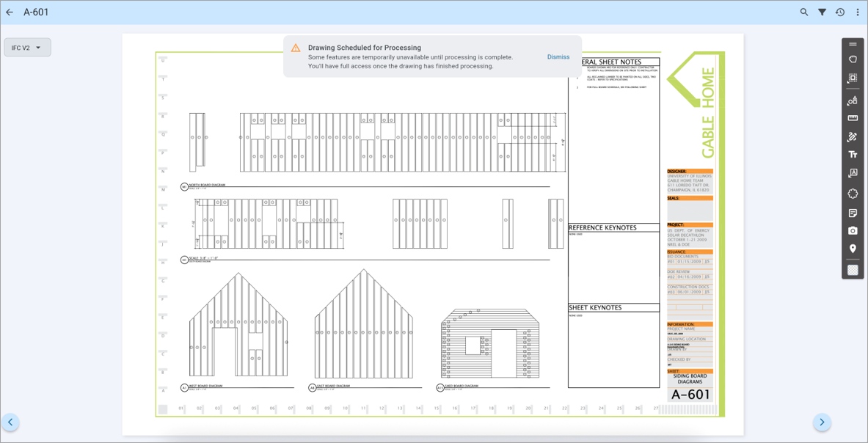Select the ruler measurement tool
Image resolution: width=868 pixels, height=443 pixels.
[853, 118]
